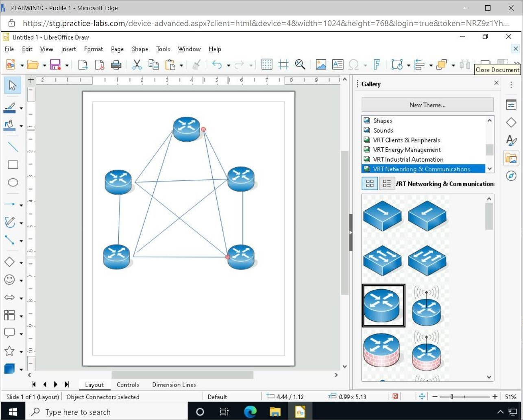This screenshot has width=523, height=420.
Task: Click the Print icon in toolbar
Action: [x=116, y=64]
